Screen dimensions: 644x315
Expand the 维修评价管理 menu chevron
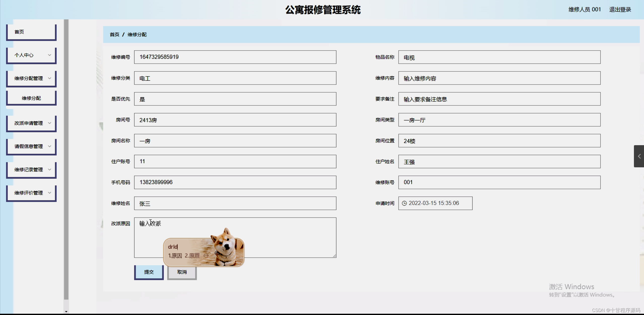pos(50,193)
